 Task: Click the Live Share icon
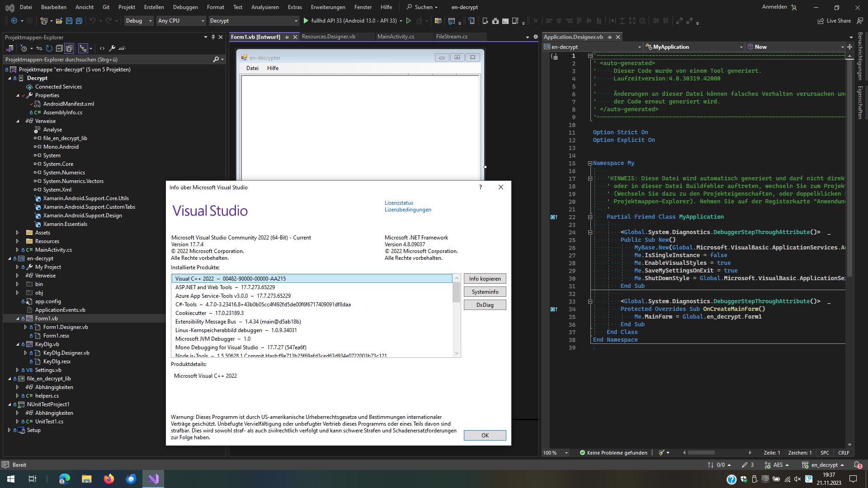tap(834, 21)
